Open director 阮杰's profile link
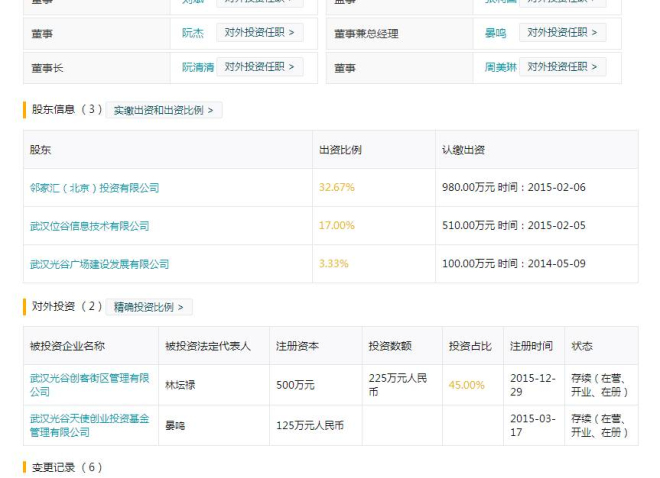660x478 pixels. point(193,33)
